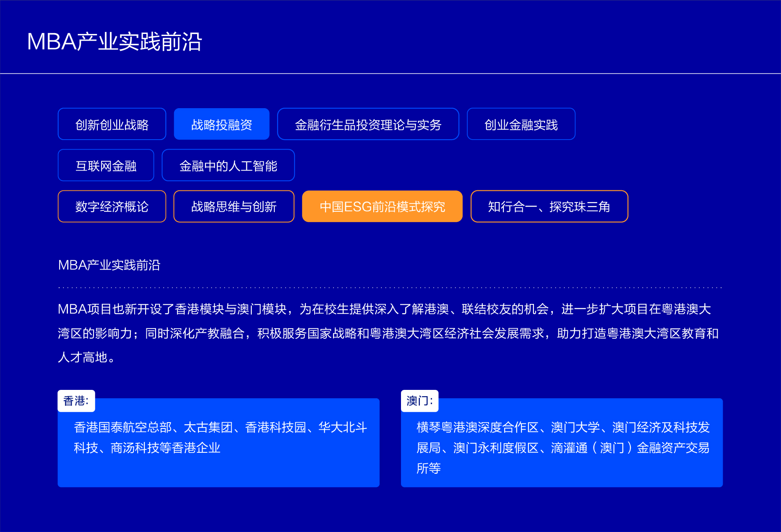This screenshot has height=532, width=781.
Task: Click the paragraph ending 人才高地
Action: click(86, 358)
